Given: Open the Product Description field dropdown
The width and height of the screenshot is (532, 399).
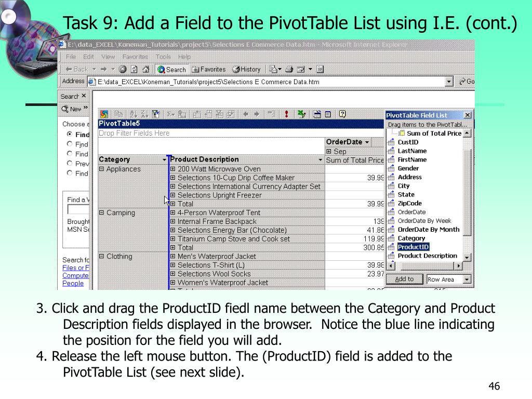Looking at the screenshot, I should [320, 159].
